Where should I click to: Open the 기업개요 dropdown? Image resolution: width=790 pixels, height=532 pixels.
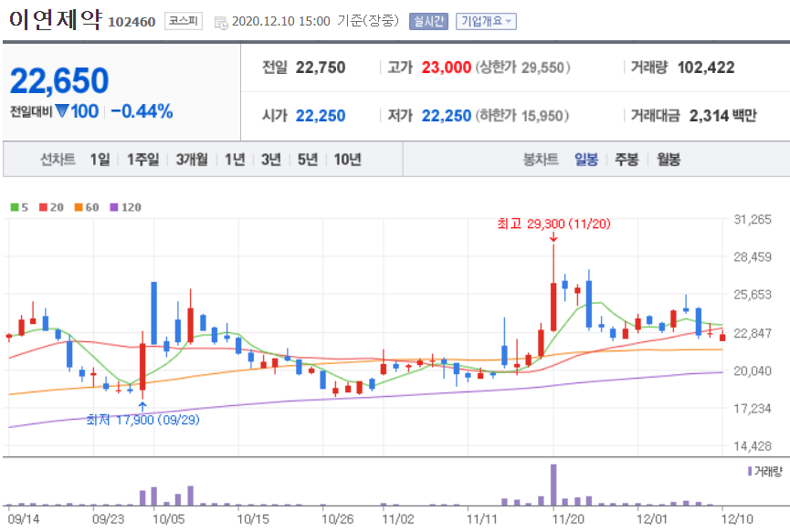pos(486,21)
